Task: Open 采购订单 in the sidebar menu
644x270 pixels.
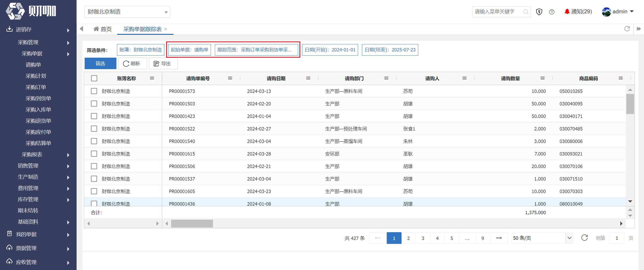Action: (x=36, y=87)
